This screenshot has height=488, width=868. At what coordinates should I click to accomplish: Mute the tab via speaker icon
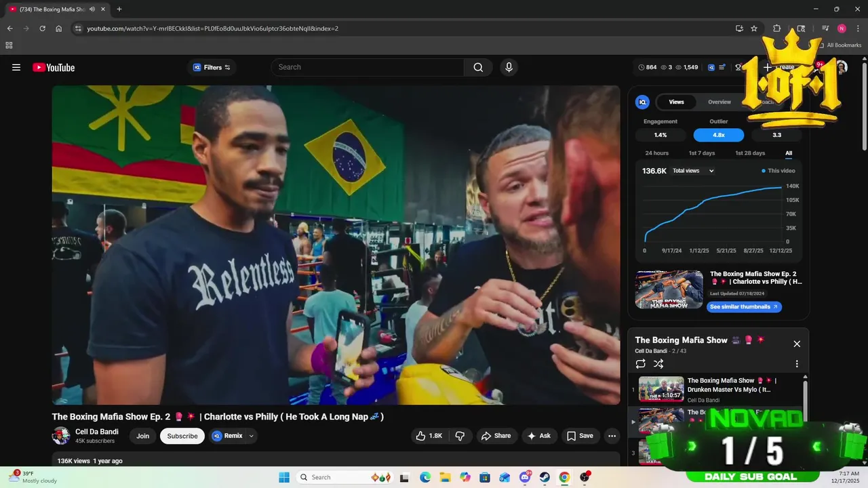(92, 9)
